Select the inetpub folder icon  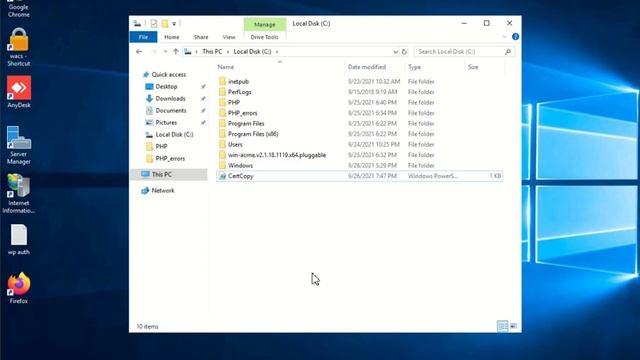pos(222,81)
